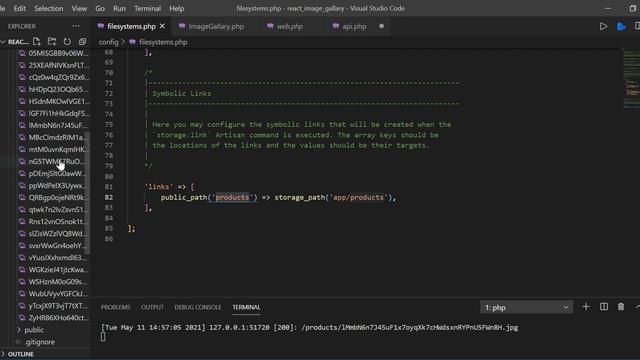Image resolution: width=640 pixels, height=360 pixels.
Task: Select the Terminal panel tab
Action: tap(246, 307)
